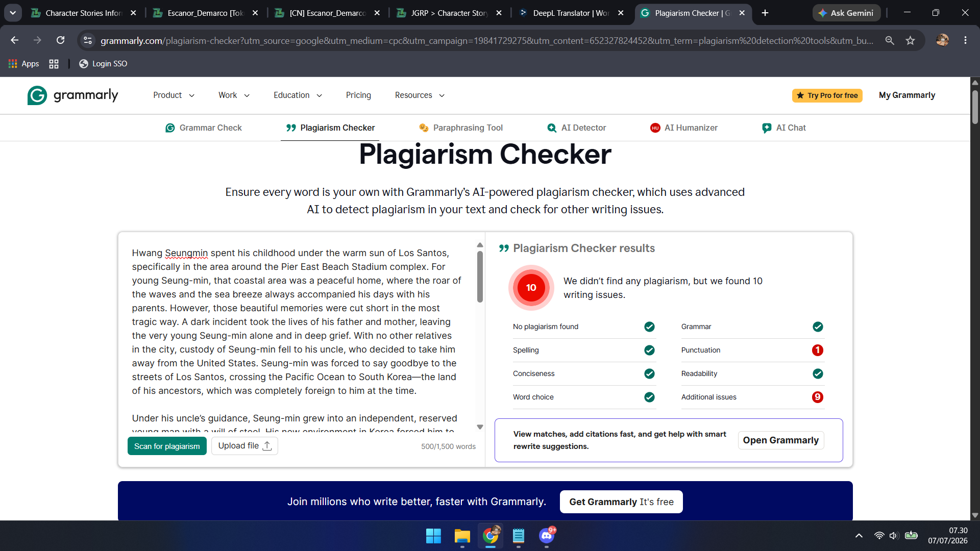Click the text box scroll-up arrow
The width and height of the screenshot is (980, 551).
pos(480,245)
